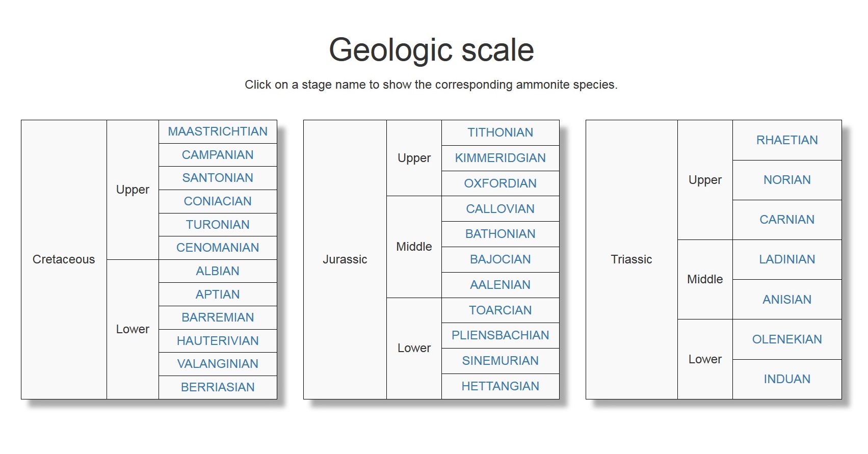
Task: Show Kimmeridgian ammonite species
Action: click(x=500, y=158)
